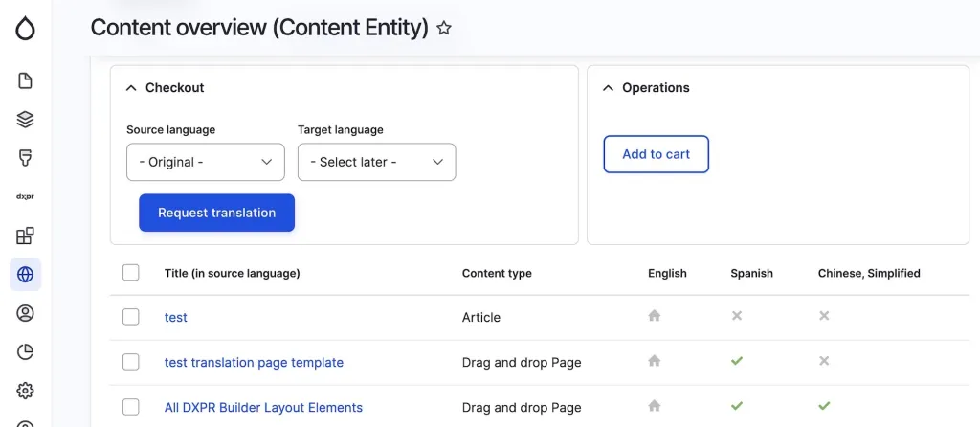Click the Appearance paintbrush icon in sidebar
The image size is (980, 427).
[x=26, y=158]
